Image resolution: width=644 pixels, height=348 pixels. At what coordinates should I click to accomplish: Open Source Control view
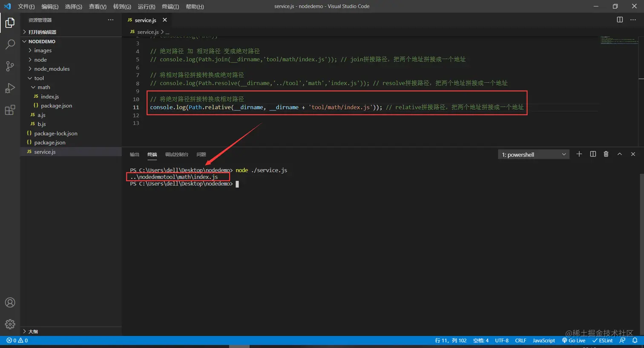(x=10, y=66)
